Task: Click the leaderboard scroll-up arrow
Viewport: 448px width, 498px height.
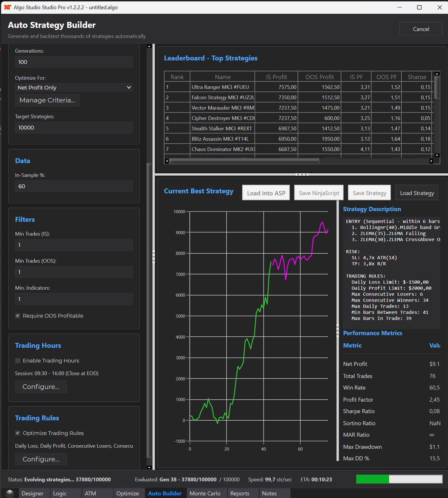Action: (x=437, y=74)
